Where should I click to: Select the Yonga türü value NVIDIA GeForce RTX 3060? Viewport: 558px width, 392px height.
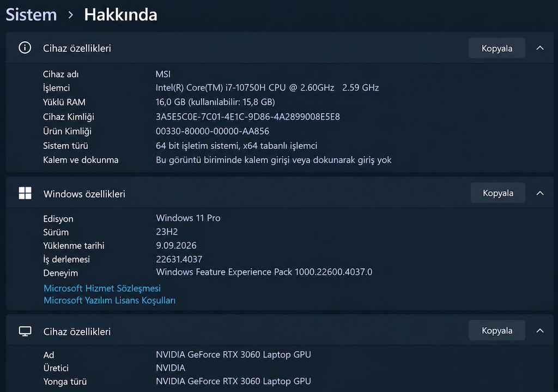[233, 381]
